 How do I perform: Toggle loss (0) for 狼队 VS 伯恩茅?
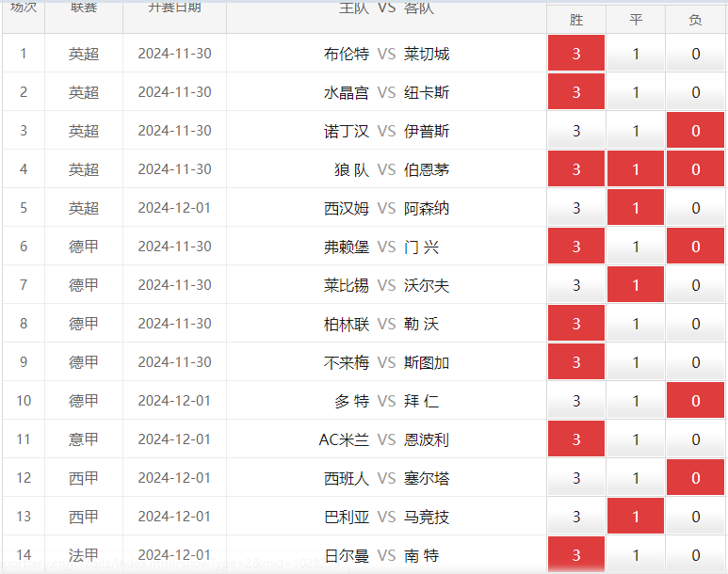click(695, 168)
